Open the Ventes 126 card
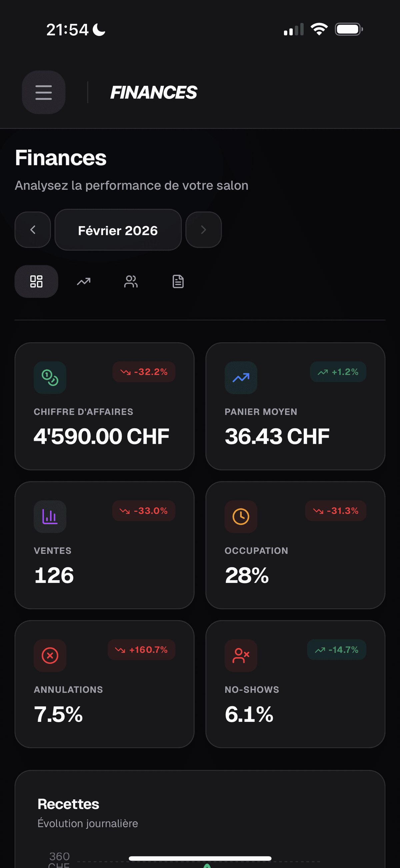This screenshot has width=400, height=868. tap(105, 559)
